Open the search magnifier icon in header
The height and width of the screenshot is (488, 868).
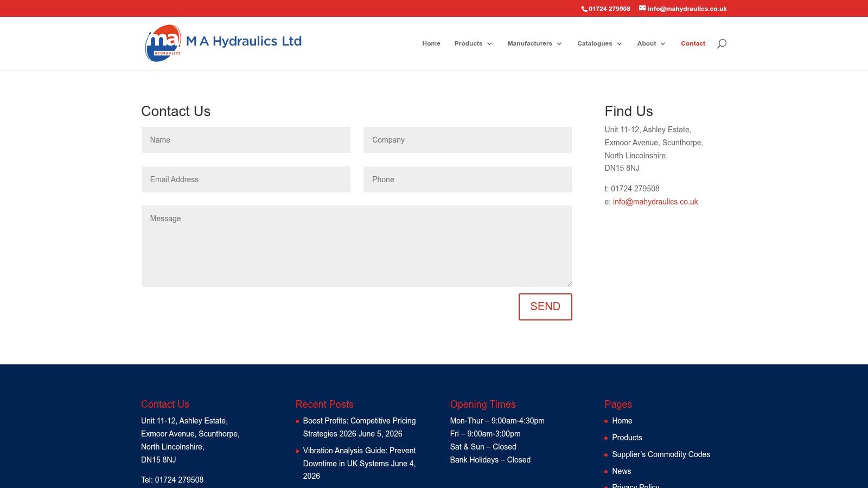[x=722, y=43]
